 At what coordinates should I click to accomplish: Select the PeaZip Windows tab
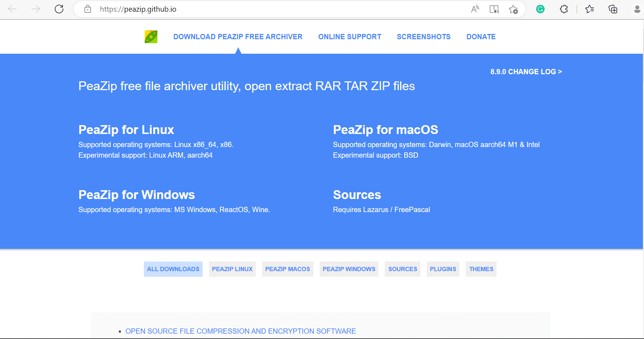pyautogui.click(x=349, y=269)
